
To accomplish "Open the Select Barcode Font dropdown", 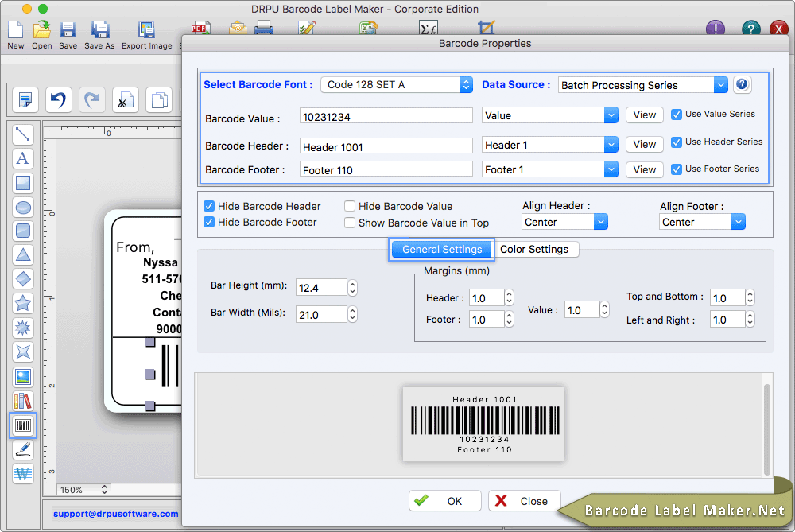I will 397,85.
